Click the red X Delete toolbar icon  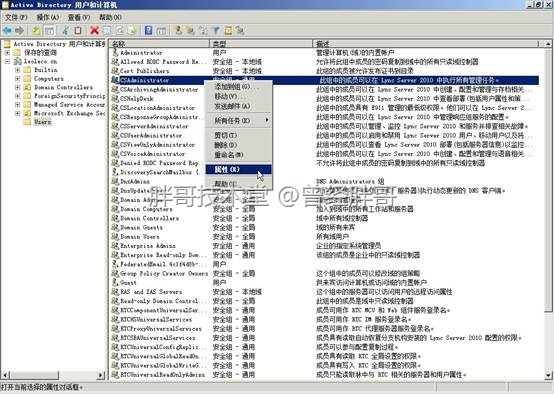coord(94,31)
